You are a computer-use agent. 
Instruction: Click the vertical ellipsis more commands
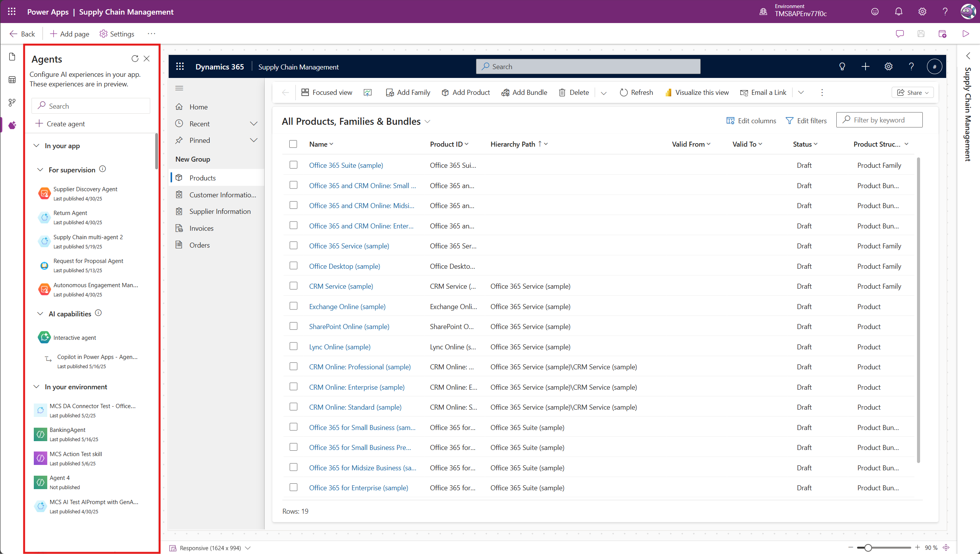tap(822, 93)
